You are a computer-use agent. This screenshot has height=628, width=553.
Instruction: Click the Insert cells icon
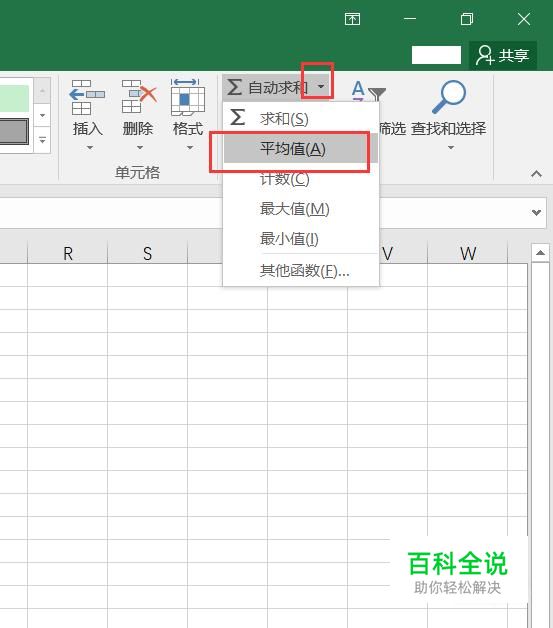pos(87,97)
